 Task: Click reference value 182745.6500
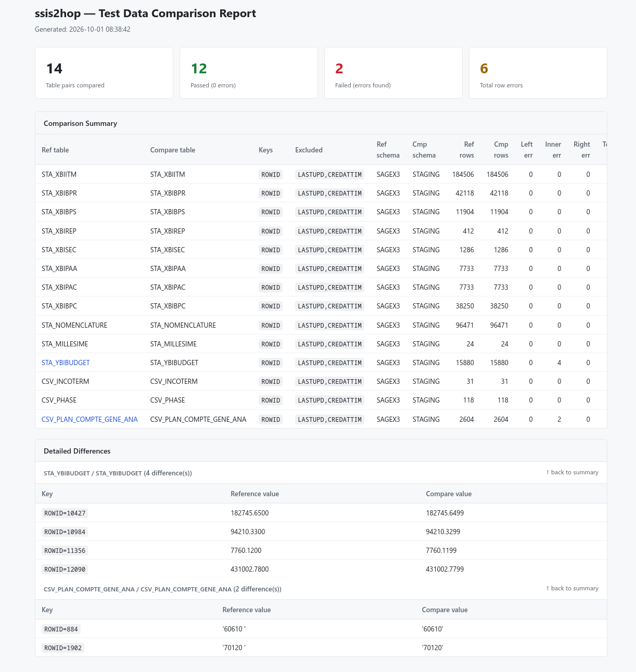coord(250,513)
